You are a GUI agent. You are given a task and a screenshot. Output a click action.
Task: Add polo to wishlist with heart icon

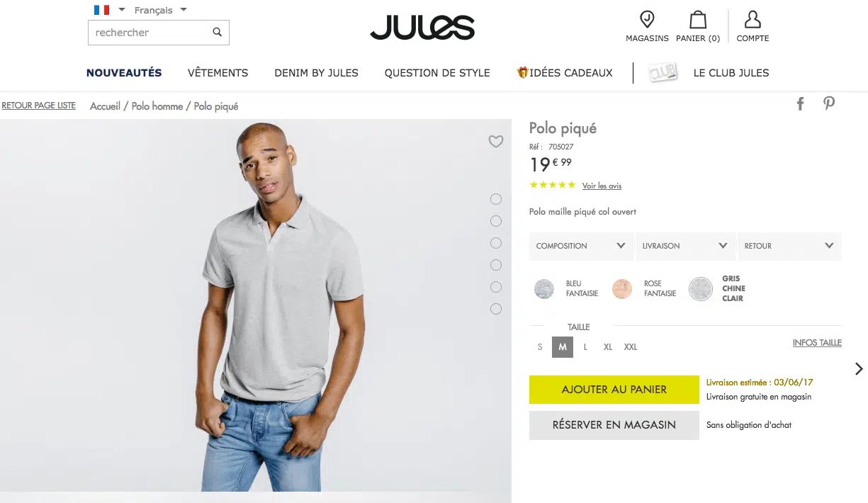click(x=496, y=142)
